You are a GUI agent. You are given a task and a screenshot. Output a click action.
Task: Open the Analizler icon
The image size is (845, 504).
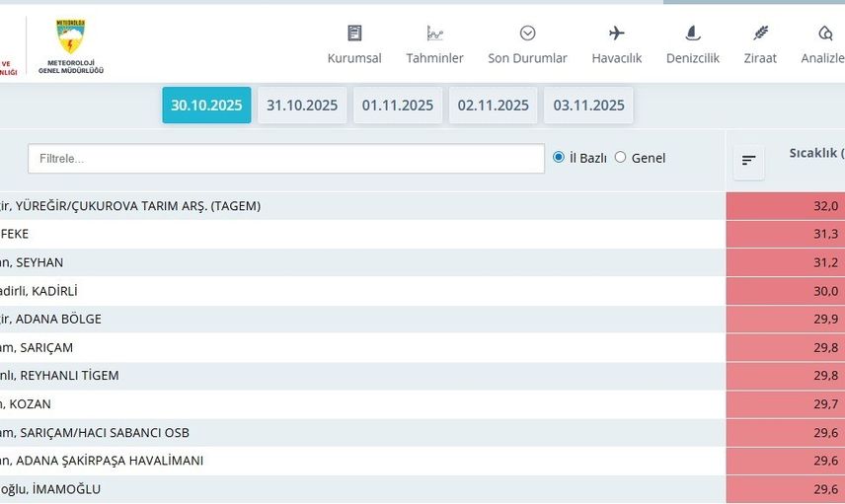(825, 34)
